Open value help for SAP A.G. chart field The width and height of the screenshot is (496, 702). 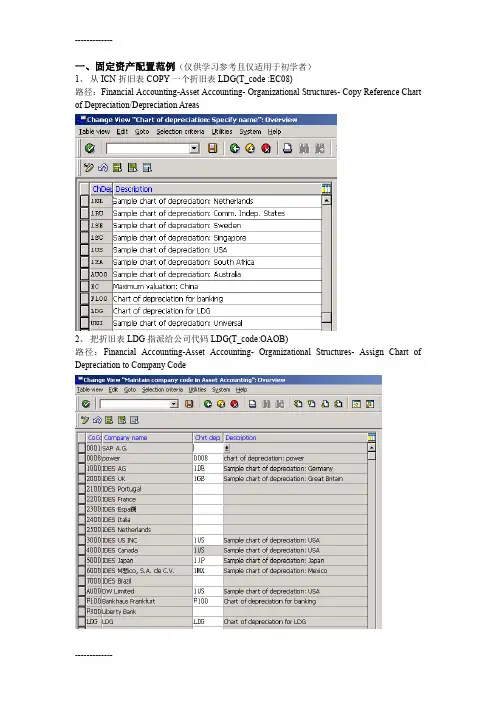tap(227, 448)
